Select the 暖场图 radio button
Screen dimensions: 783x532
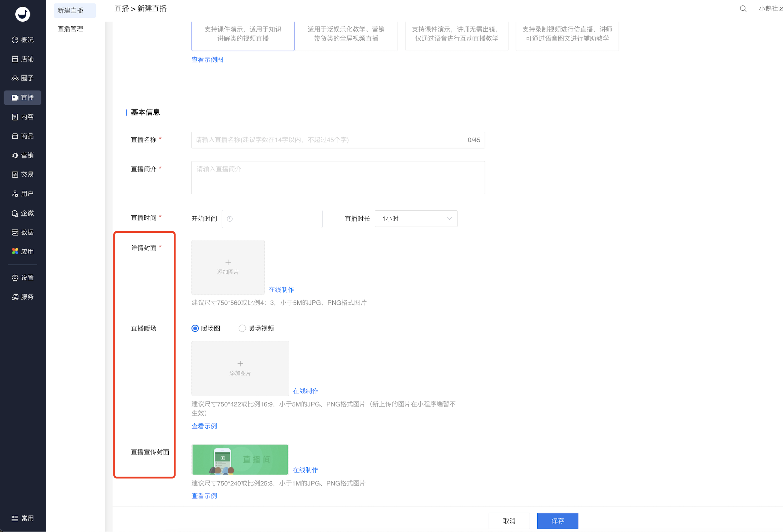[x=195, y=328]
